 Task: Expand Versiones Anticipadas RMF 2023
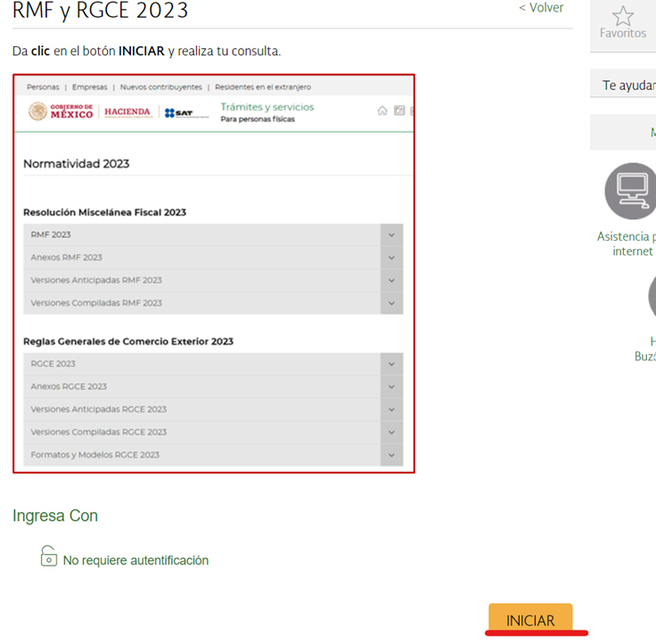tap(391, 280)
